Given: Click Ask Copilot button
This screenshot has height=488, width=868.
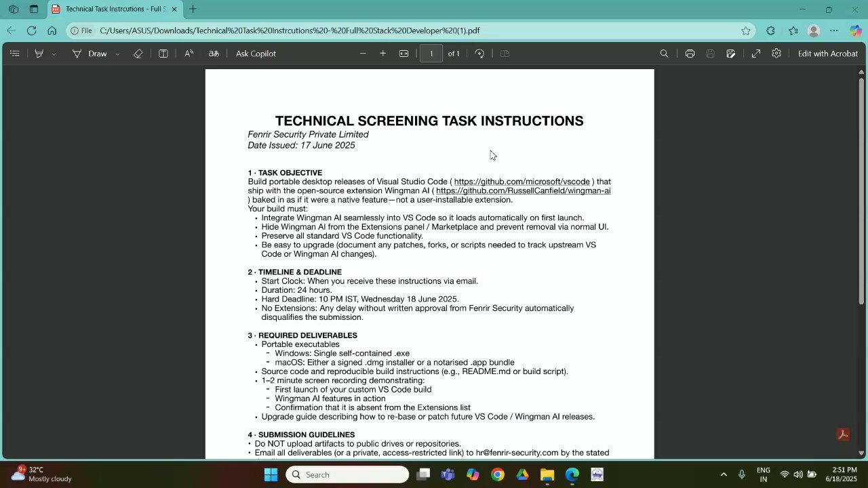Looking at the screenshot, I should (x=256, y=54).
